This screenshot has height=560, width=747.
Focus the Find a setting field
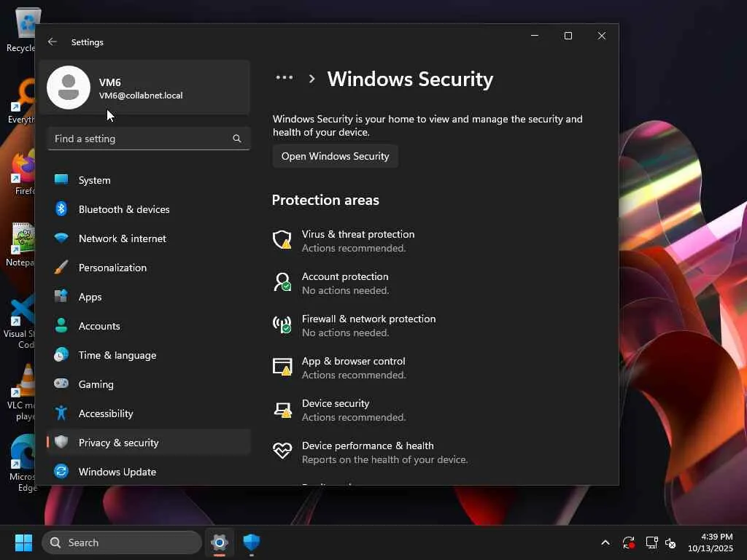[149, 139]
